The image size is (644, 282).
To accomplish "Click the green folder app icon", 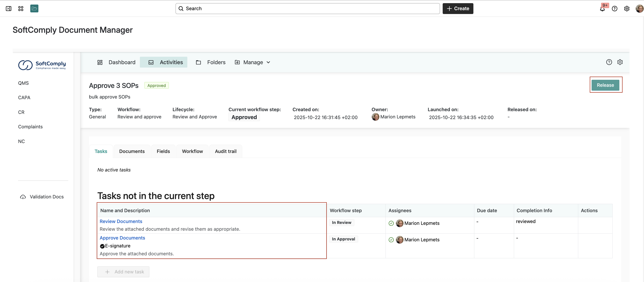I will tap(34, 9).
